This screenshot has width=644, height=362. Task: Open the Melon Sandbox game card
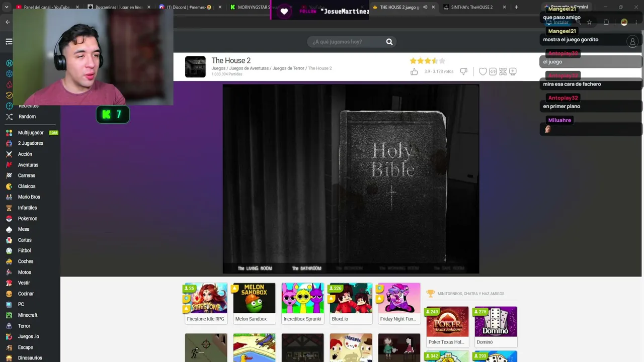coord(254,304)
